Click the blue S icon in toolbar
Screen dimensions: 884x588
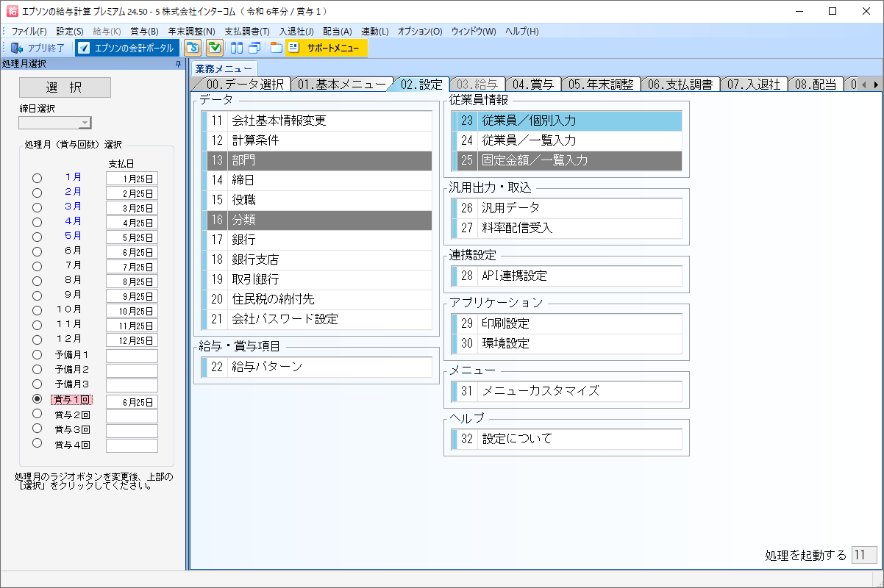[x=193, y=49]
